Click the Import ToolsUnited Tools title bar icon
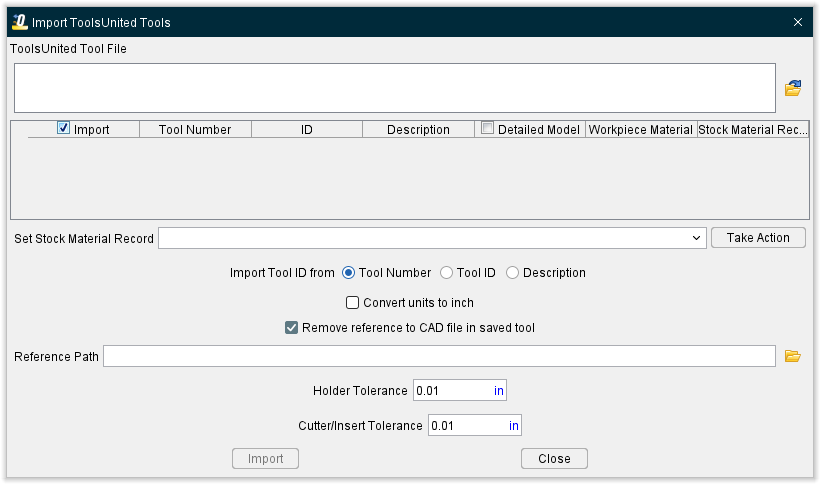Viewport: 820px width, 484px height. 20,22
